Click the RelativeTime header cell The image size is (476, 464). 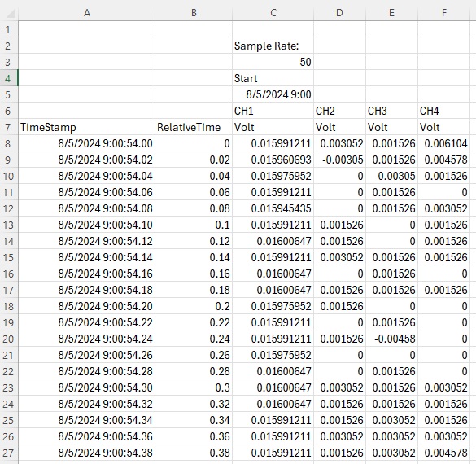coord(194,127)
